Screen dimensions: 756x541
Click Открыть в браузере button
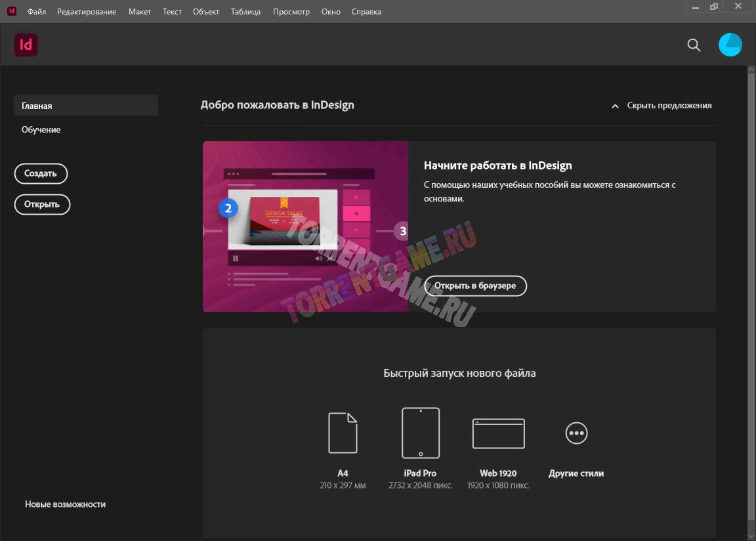click(475, 286)
